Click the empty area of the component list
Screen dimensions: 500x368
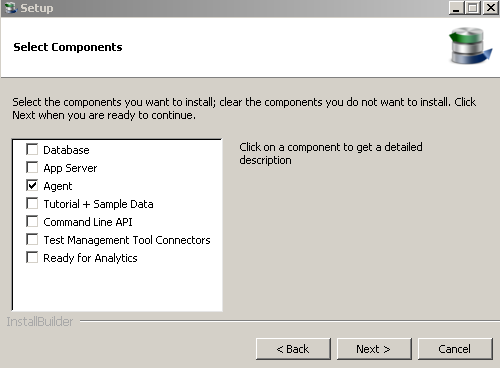click(x=117, y=287)
